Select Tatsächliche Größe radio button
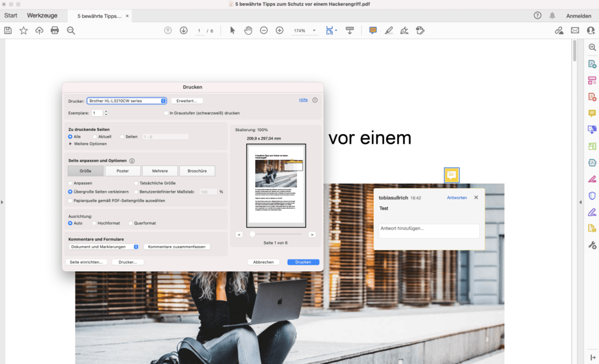The width and height of the screenshot is (599, 364). click(x=136, y=183)
